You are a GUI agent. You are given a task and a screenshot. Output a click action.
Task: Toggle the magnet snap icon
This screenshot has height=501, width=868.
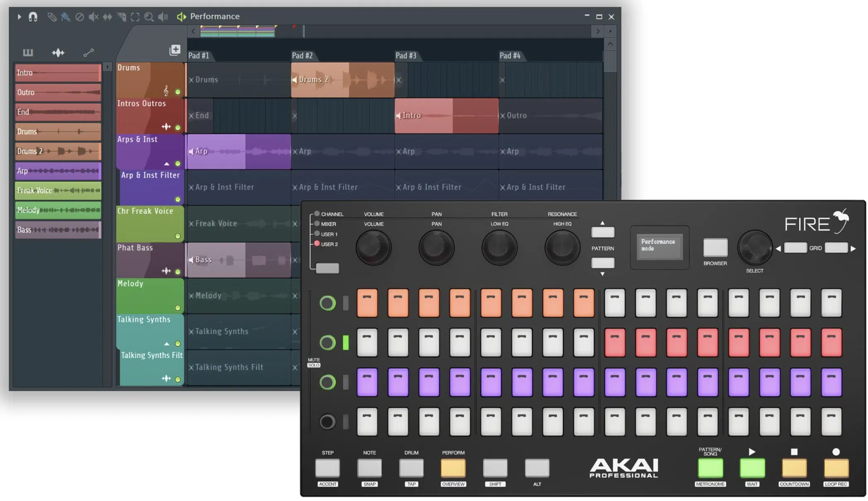pos(33,17)
